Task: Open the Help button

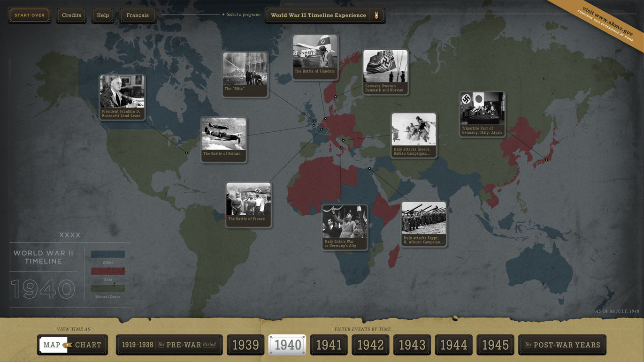Action: pyautogui.click(x=103, y=15)
